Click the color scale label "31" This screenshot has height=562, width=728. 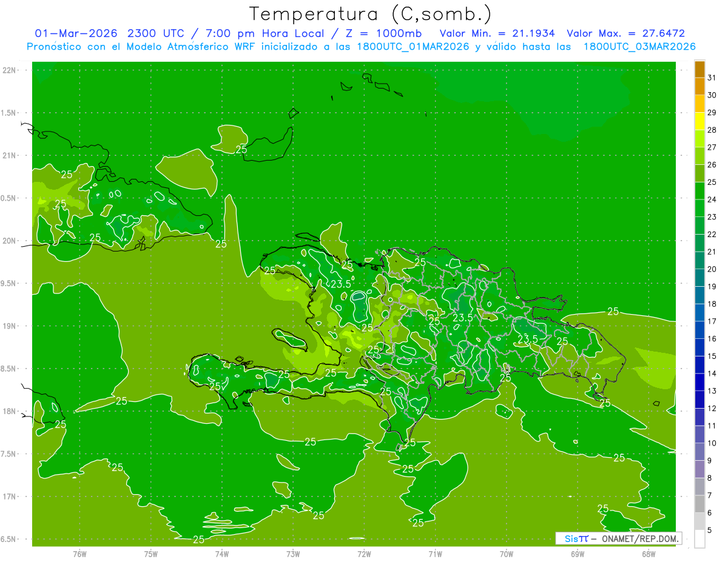(712, 78)
